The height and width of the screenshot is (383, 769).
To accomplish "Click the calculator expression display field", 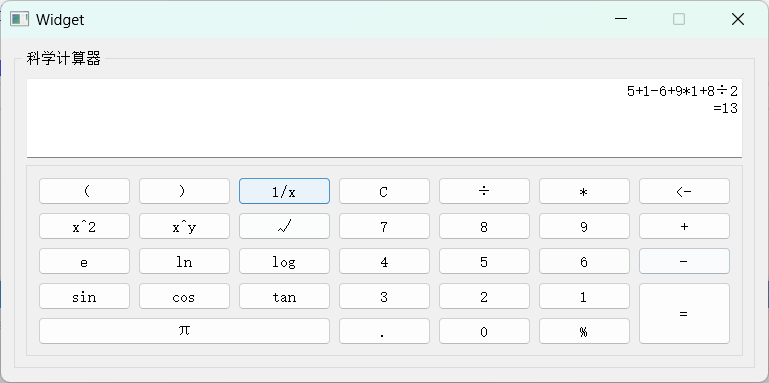I will (x=384, y=118).
